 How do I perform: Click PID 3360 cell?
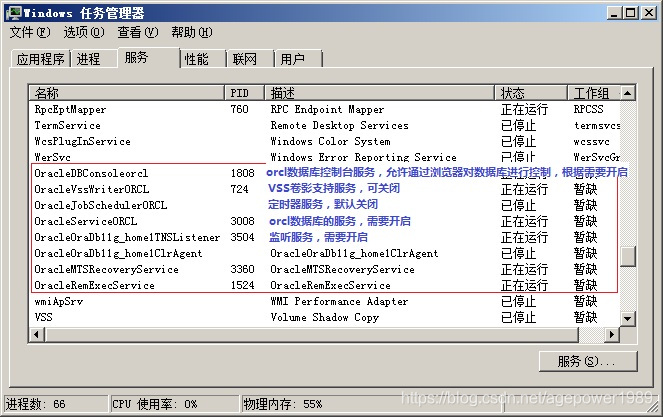click(x=242, y=269)
